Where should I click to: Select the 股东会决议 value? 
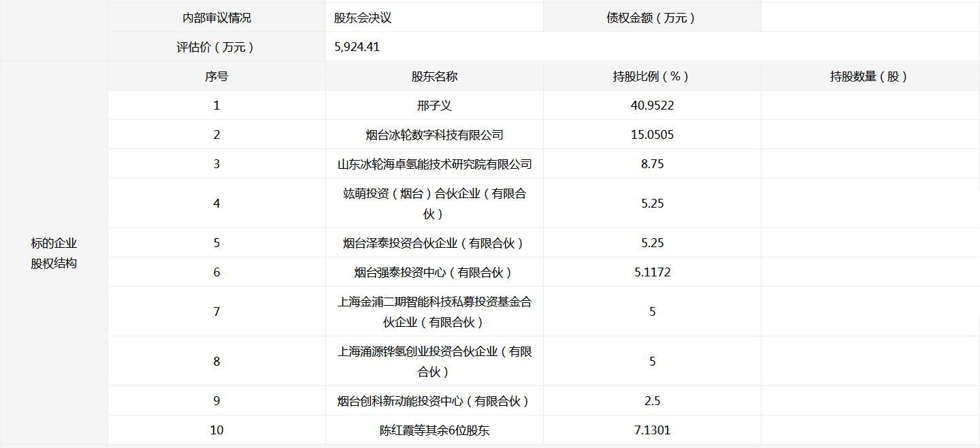(x=363, y=18)
